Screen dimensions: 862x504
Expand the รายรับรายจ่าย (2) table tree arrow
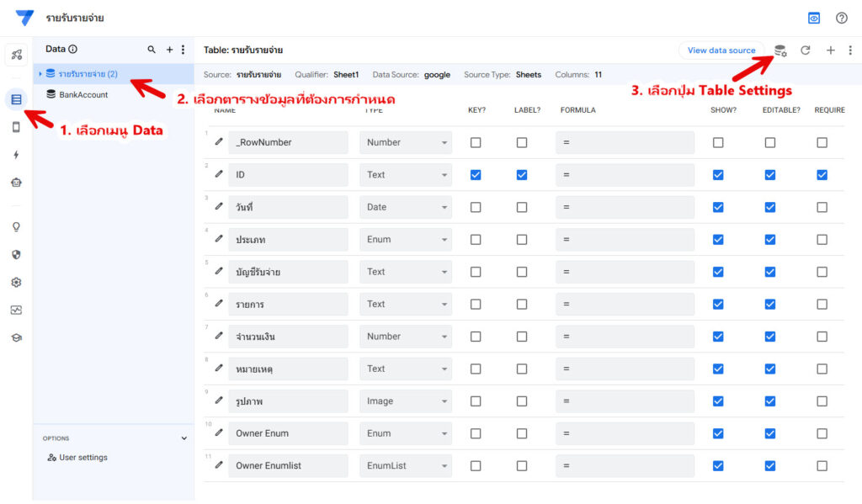(40, 74)
